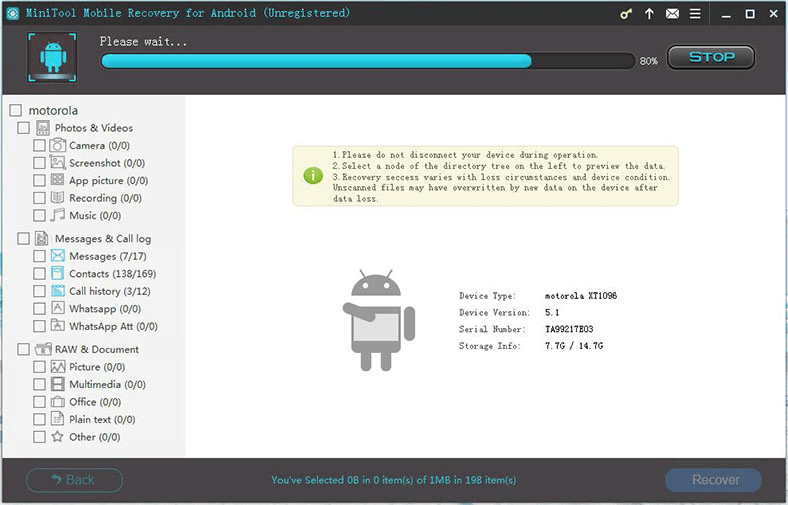The width and height of the screenshot is (788, 505).
Task: Check the Photos & Videos checkbox
Action: click(x=23, y=128)
